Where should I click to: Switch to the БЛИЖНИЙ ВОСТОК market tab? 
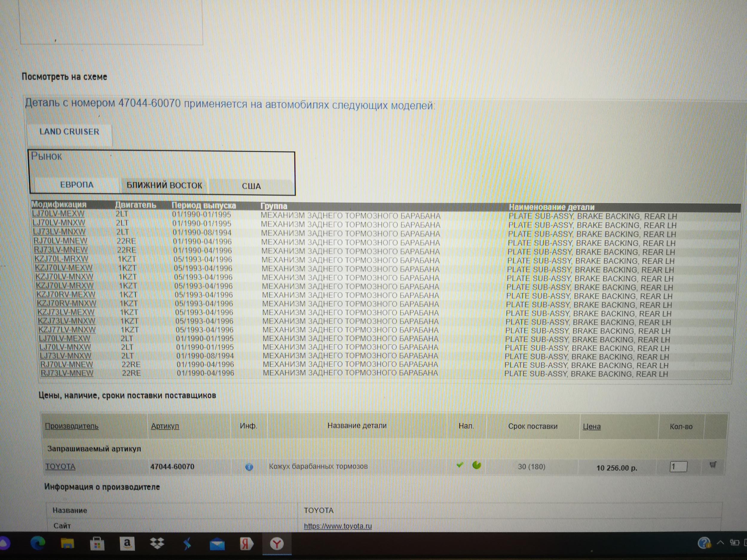[x=164, y=185]
